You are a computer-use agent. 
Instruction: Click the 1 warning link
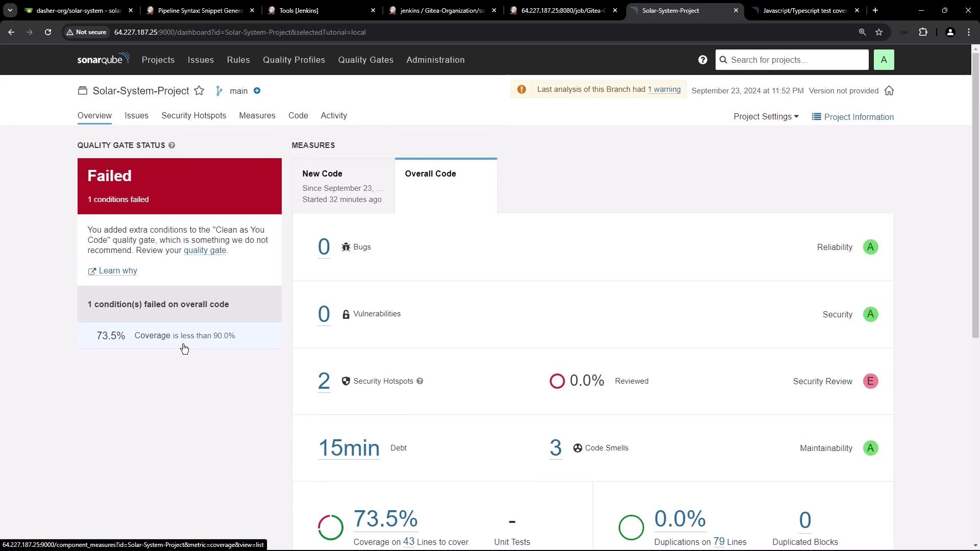[664, 89]
